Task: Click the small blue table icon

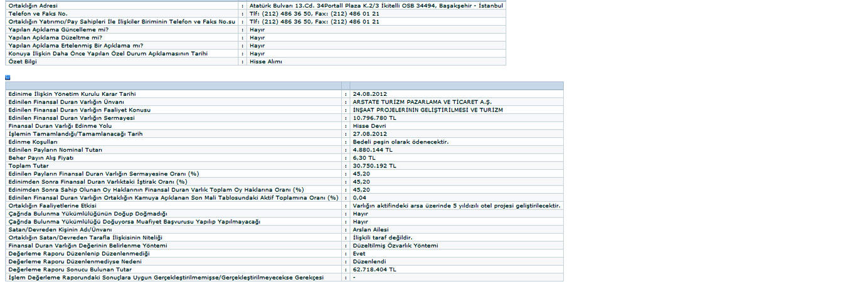Action: [8, 77]
